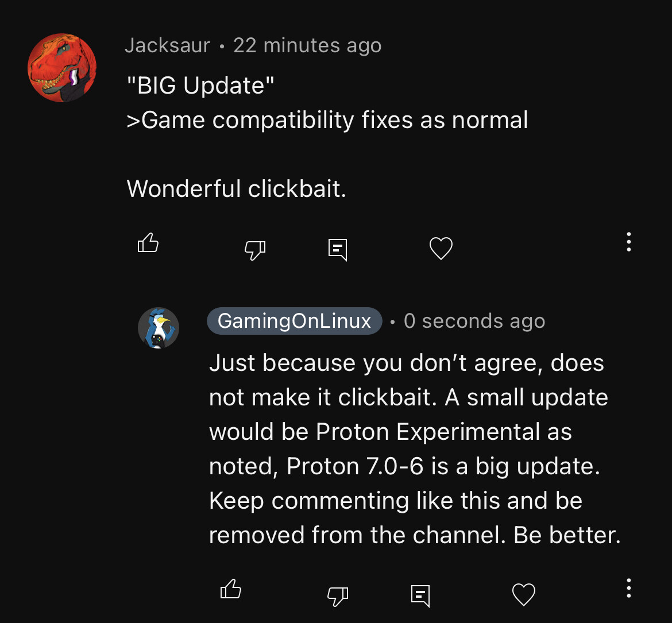Screen dimensions: 672x623
Task: Reply to Jacksaur's comment
Action: pyautogui.click(x=338, y=249)
